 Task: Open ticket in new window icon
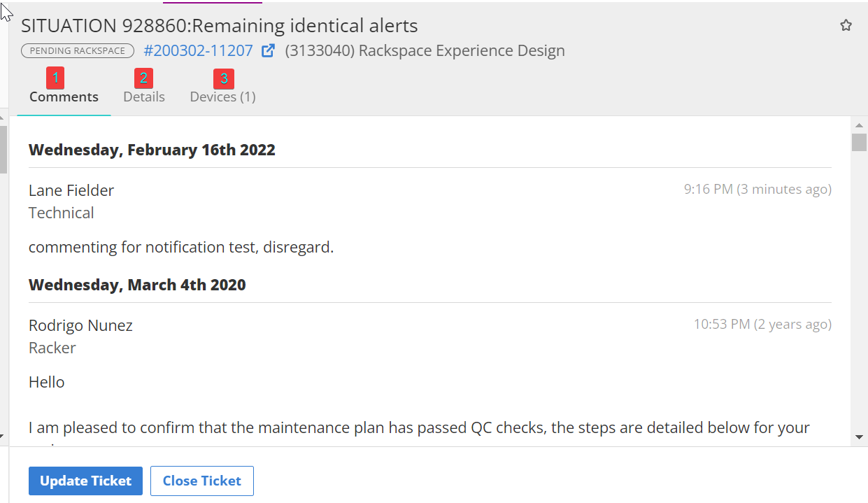(x=268, y=51)
